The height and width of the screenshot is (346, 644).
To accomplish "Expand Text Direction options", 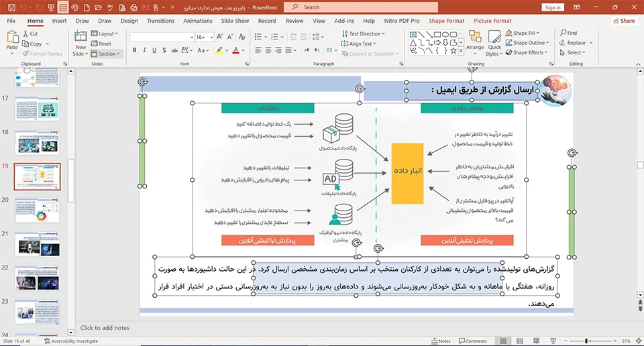I will pos(363,34).
